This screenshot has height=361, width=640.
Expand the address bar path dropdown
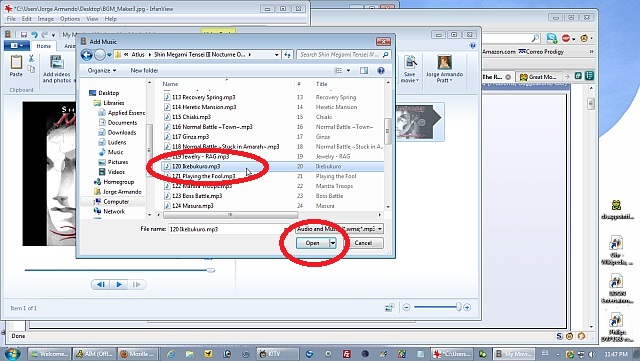276,55
